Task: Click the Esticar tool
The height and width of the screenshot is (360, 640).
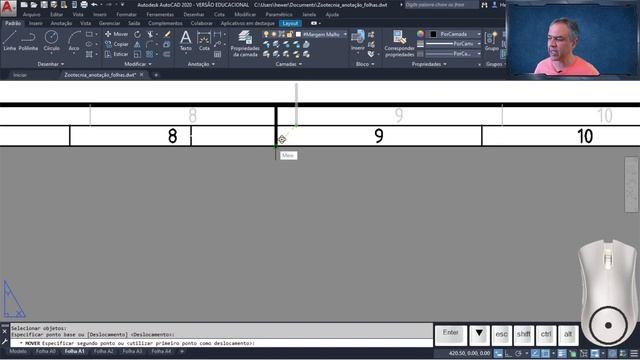Action: pos(116,54)
